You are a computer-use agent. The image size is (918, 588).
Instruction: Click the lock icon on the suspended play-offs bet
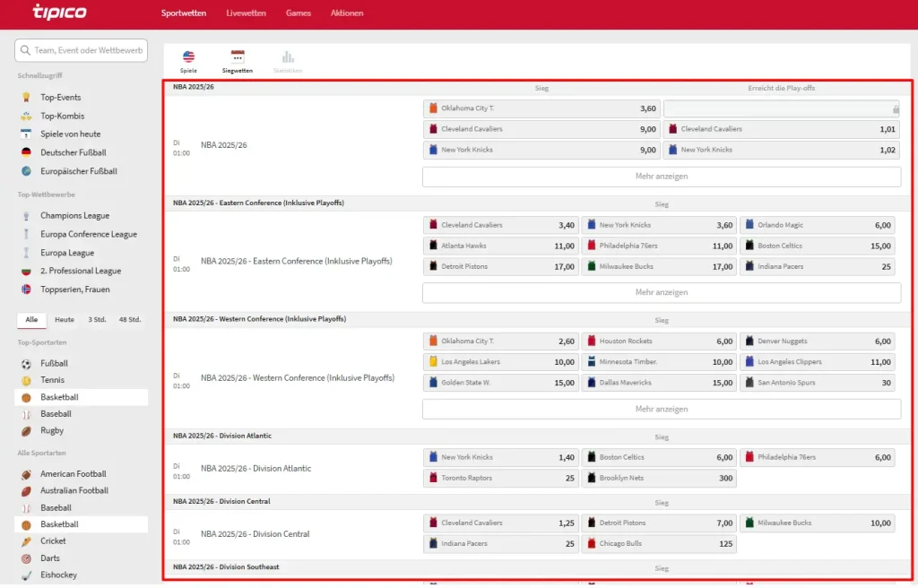tap(896, 109)
